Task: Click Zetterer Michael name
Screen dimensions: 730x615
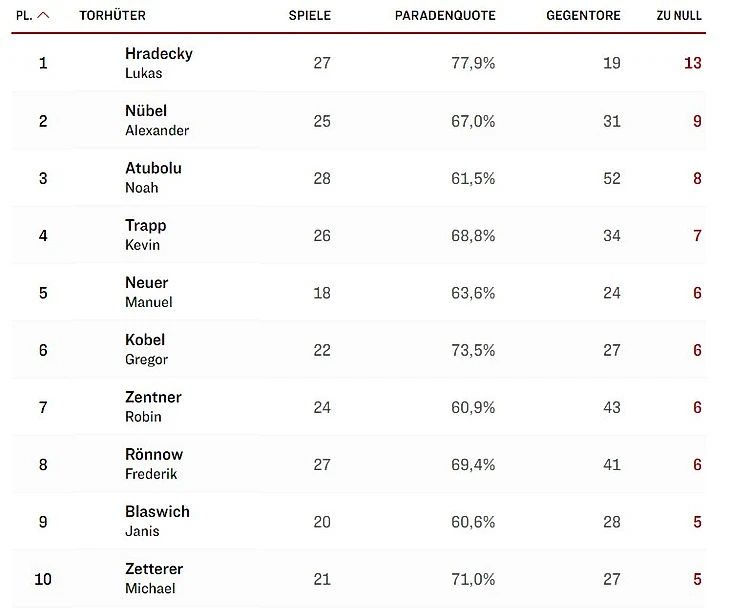Action: (x=154, y=579)
